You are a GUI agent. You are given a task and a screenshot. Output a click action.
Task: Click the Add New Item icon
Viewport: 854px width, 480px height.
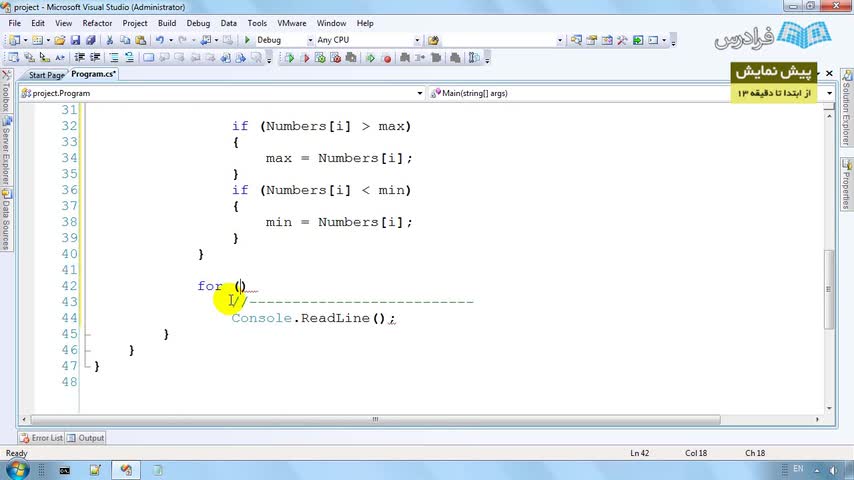coord(37,40)
